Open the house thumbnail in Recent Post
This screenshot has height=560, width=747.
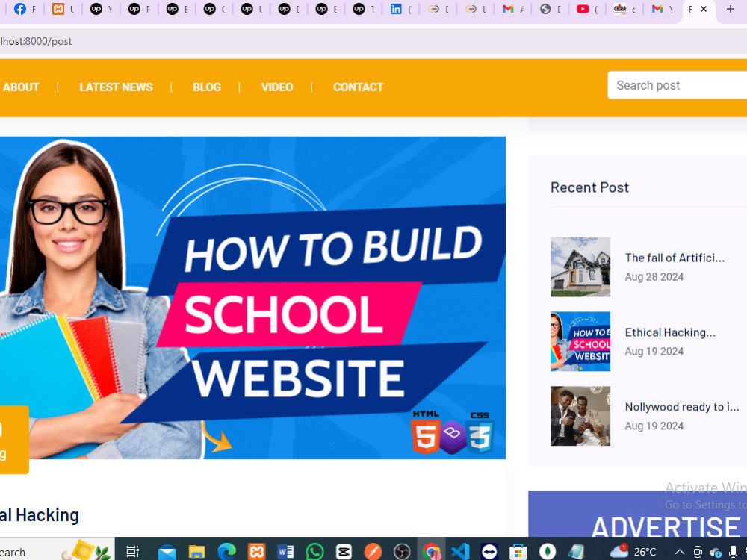pos(580,267)
